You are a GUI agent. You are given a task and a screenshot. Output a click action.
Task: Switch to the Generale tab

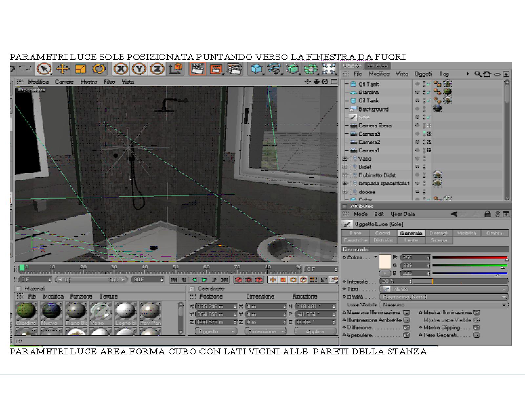(x=411, y=233)
